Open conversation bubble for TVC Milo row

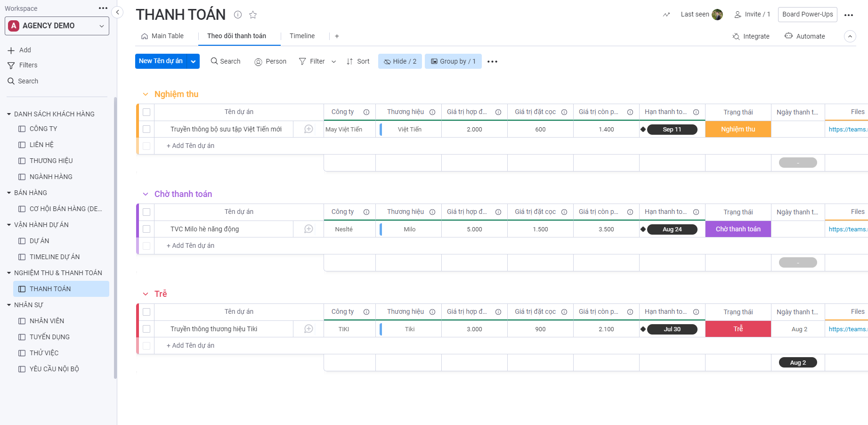(x=308, y=229)
